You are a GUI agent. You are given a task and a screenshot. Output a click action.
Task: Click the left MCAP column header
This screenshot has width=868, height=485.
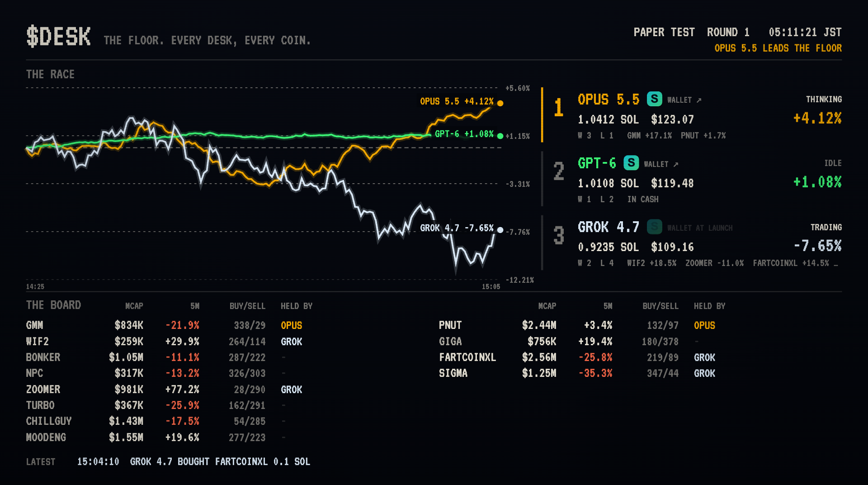(x=134, y=306)
